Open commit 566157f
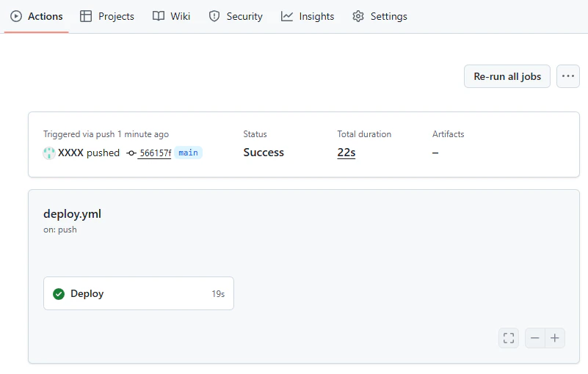The width and height of the screenshot is (588, 374). 155,153
